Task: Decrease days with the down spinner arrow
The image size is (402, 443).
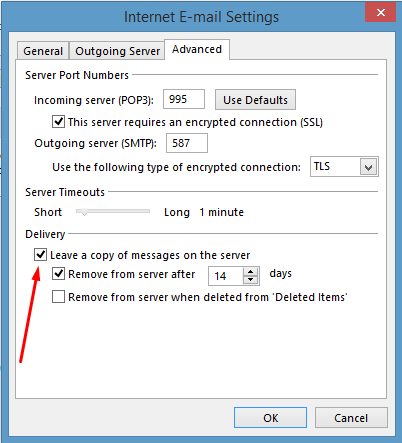Action: (250, 280)
